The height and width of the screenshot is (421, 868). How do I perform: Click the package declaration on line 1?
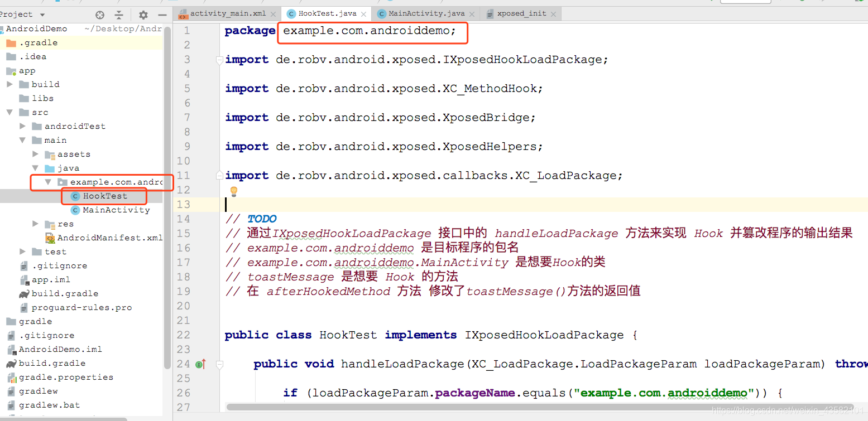coord(341,31)
